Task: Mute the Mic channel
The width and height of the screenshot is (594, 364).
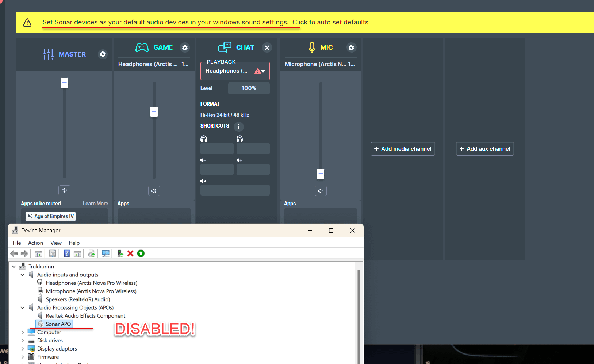Action: click(321, 191)
